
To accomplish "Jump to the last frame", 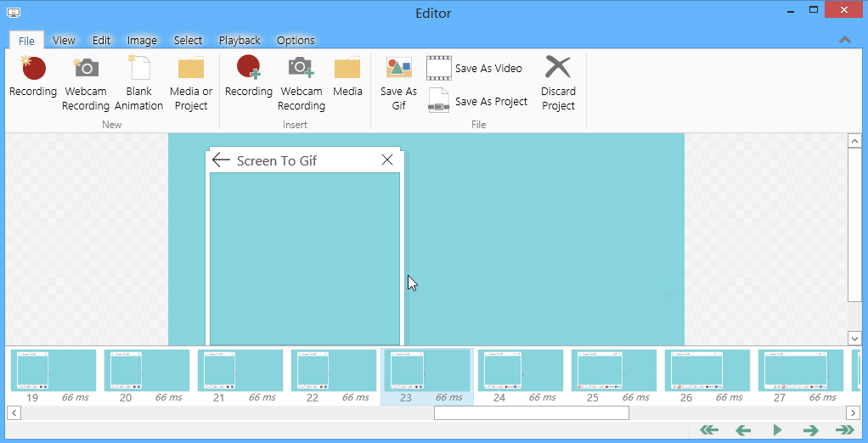I will (845, 429).
